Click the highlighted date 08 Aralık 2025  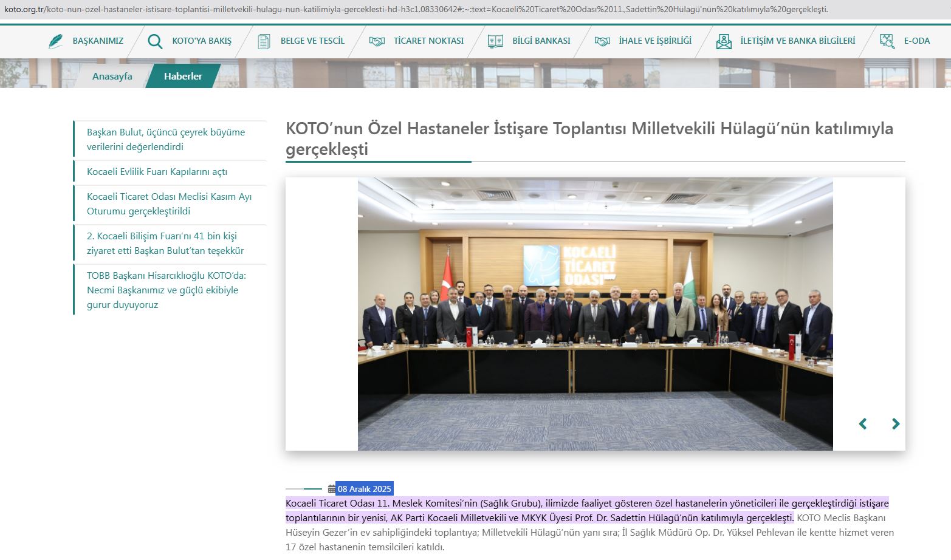click(x=364, y=489)
